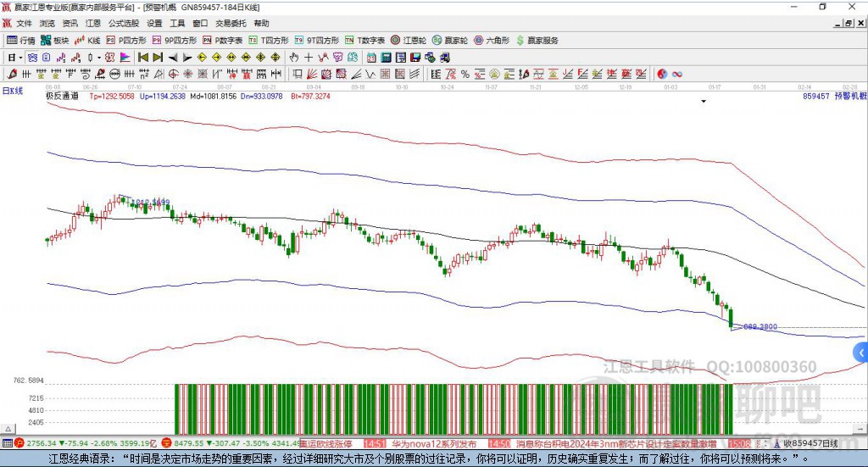This screenshot has width=868, height=467.
Task: Jump to last bar with skip-forward icon
Action: coord(158,58)
